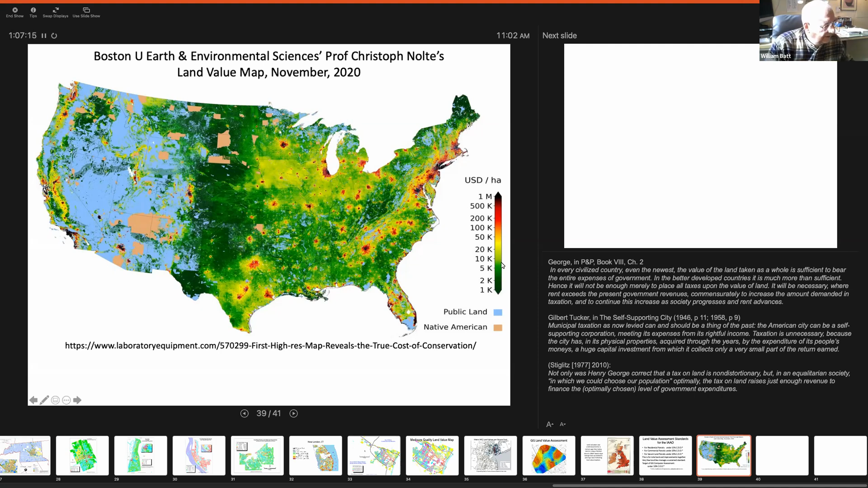Reset the elapsed presentation timer
This screenshot has width=868, height=488.
point(54,35)
